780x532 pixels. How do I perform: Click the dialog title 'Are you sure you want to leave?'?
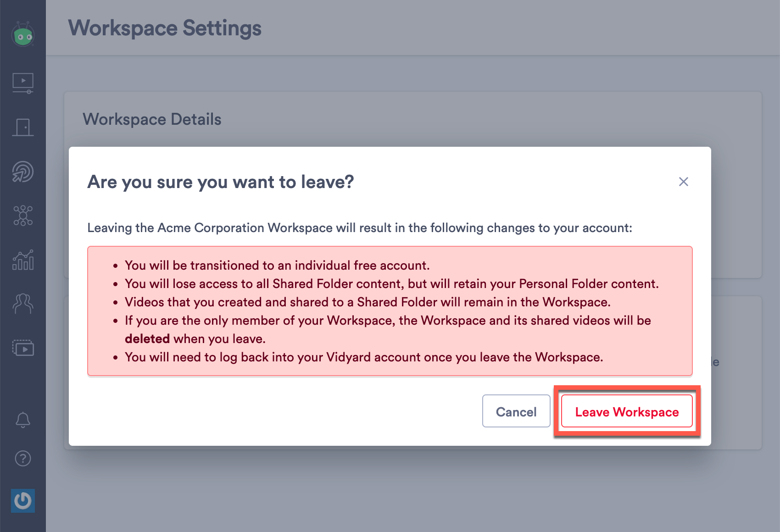[221, 182]
